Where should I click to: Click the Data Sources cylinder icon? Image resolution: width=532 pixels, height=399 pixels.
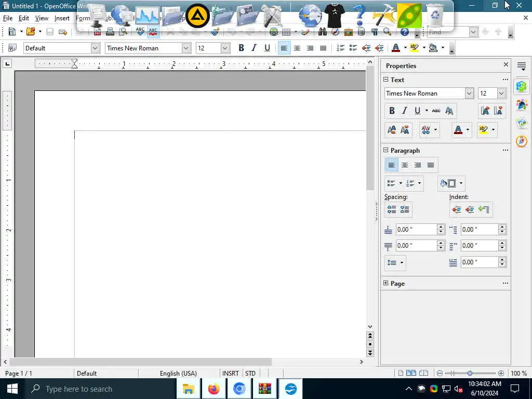click(362, 32)
